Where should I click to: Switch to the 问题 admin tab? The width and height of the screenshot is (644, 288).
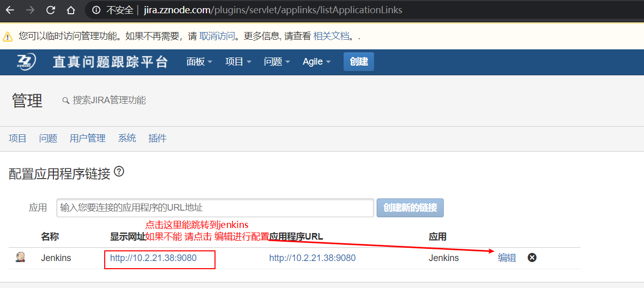click(x=48, y=138)
